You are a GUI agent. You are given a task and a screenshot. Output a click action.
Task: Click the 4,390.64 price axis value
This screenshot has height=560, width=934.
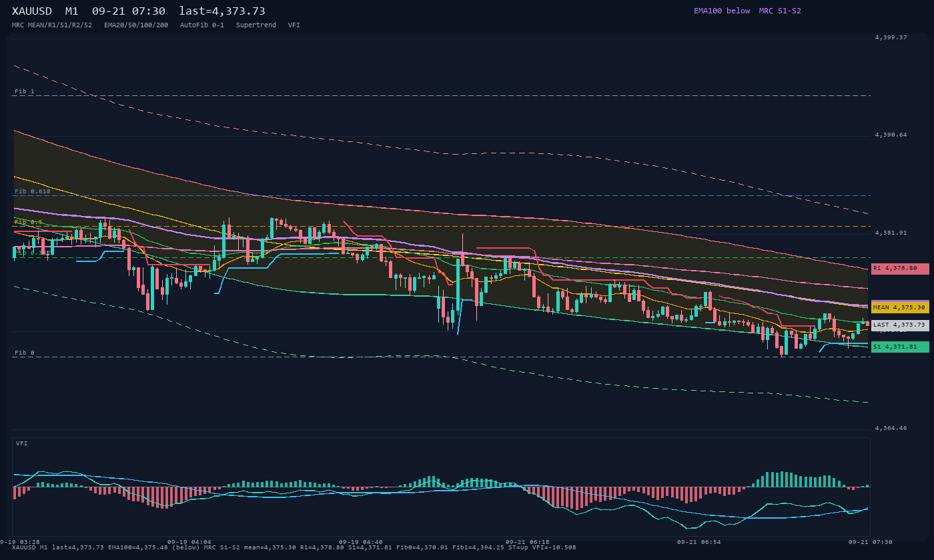click(x=891, y=135)
